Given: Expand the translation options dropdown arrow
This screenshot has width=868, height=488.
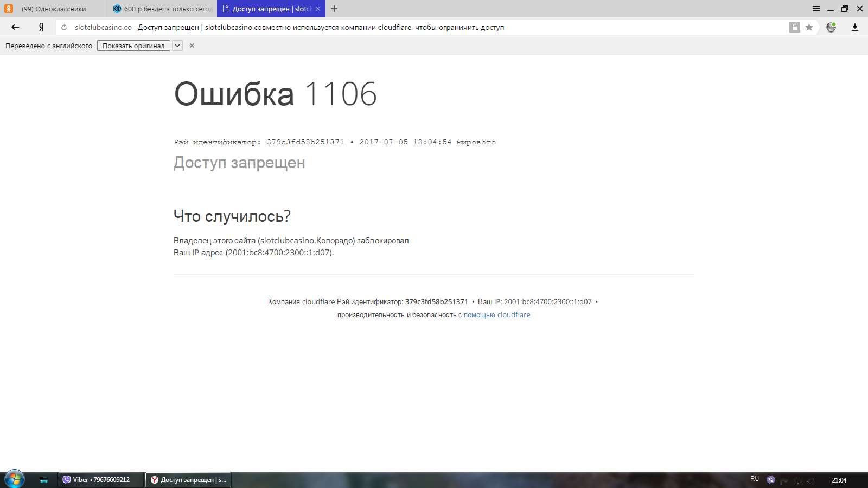Looking at the screenshot, I should click(177, 46).
